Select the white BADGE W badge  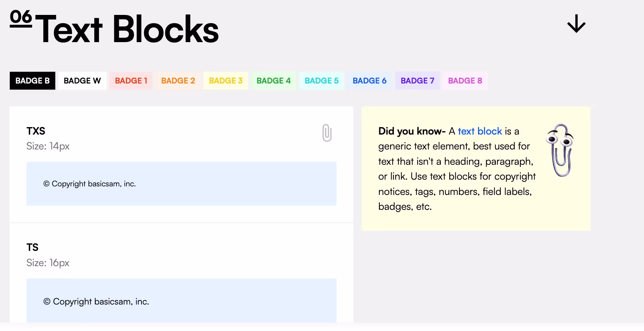coord(82,81)
